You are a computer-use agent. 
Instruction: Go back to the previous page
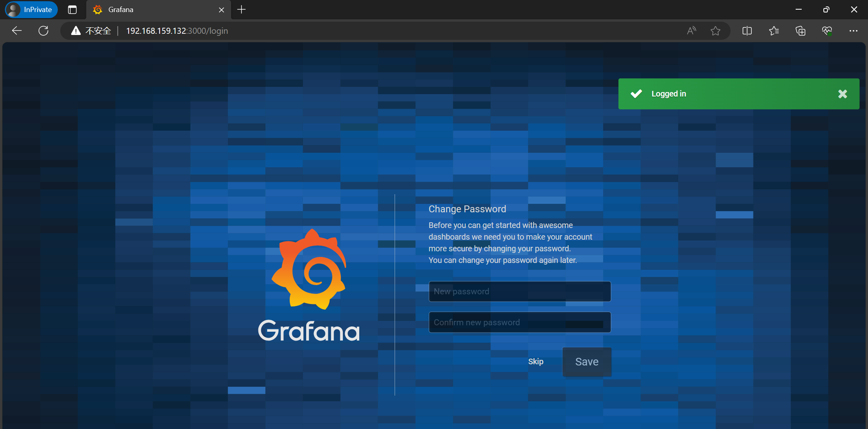pyautogui.click(x=17, y=31)
